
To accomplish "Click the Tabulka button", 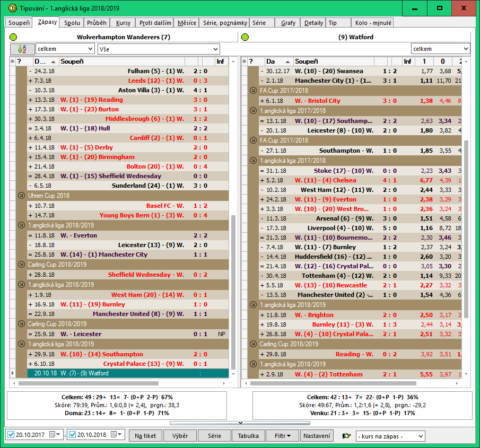I will click(x=248, y=436).
